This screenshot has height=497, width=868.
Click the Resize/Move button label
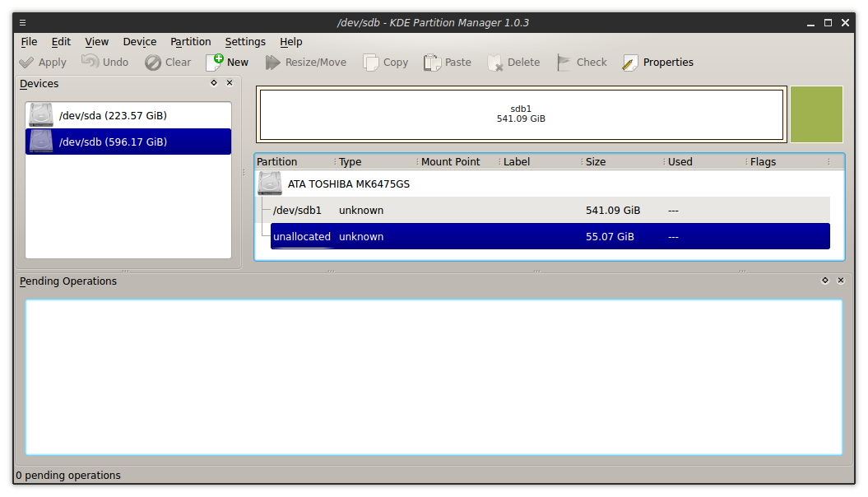coord(316,63)
